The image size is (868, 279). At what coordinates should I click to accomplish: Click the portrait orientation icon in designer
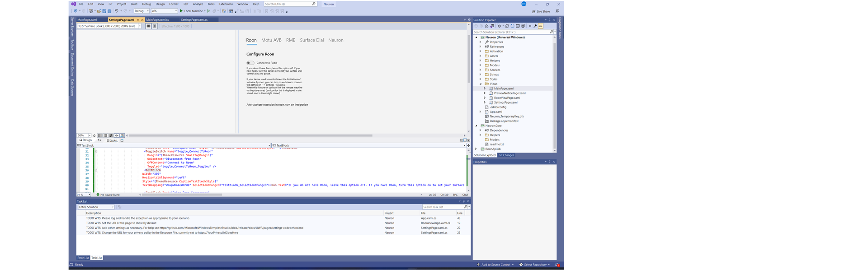pyautogui.click(x=155, y=26)
